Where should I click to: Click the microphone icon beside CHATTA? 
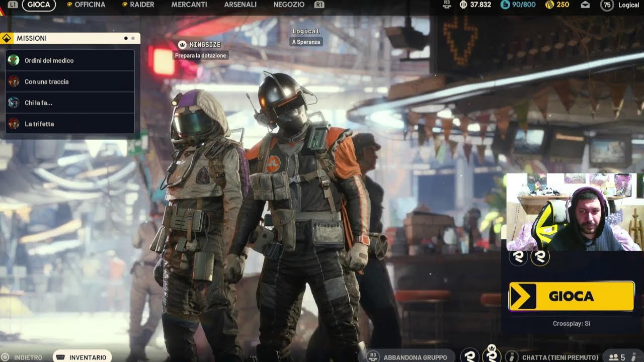[512, 356]
